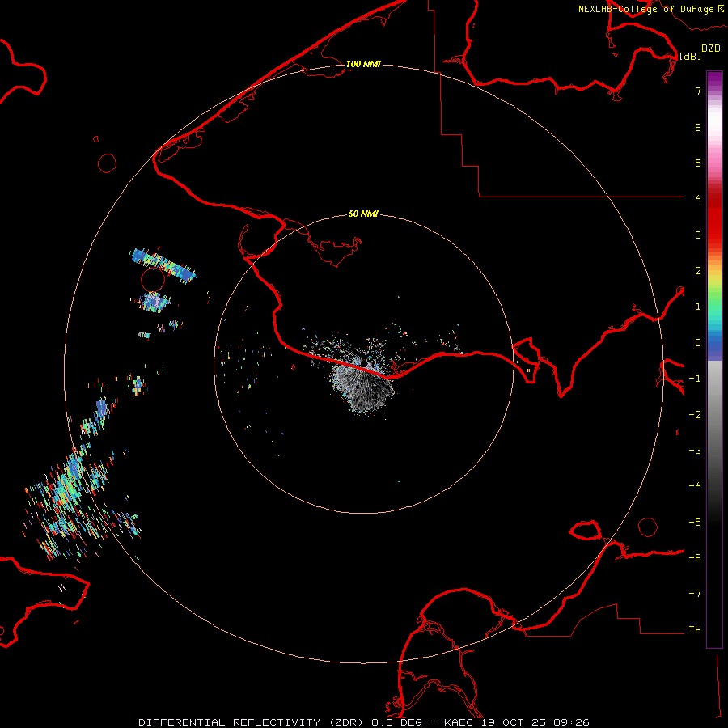Click the 100 NMI range ring label
This screenshot has height=728, width=728.
click(x=363, y=64)
